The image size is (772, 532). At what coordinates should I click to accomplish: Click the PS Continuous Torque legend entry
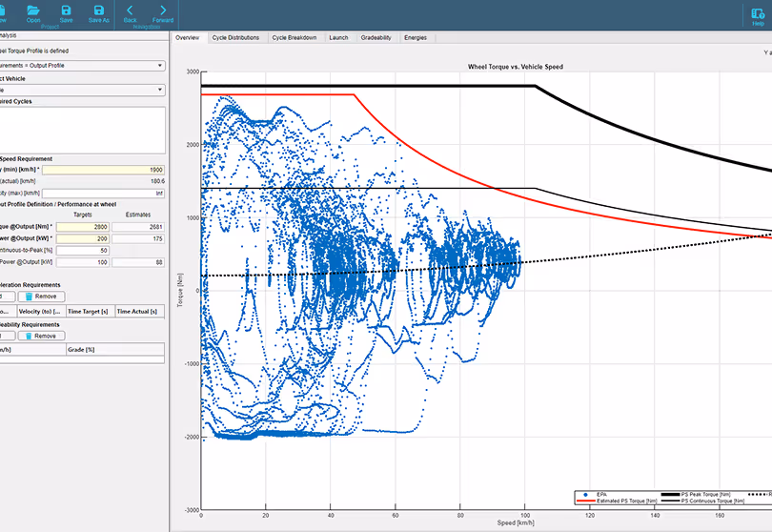pyautogui.click(x=702, y=501)
